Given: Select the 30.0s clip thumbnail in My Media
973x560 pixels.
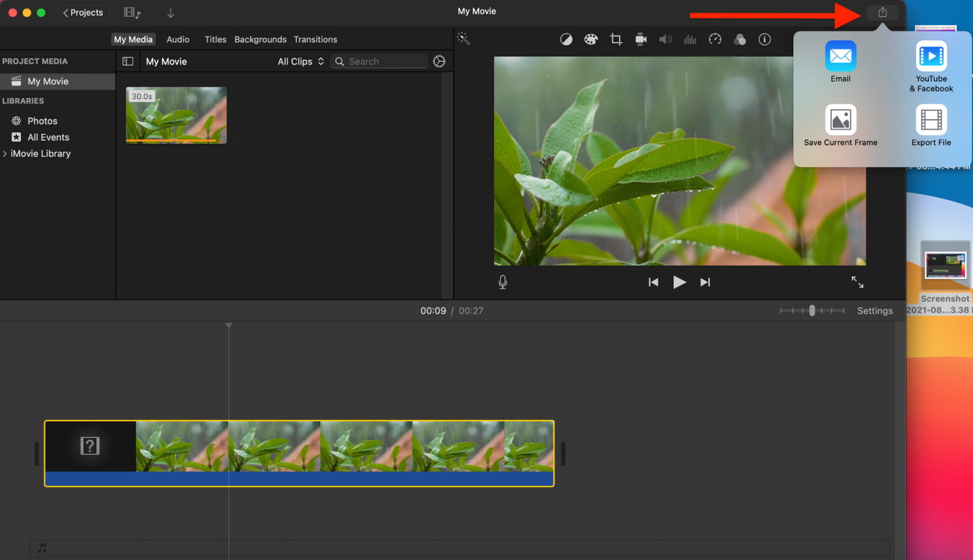Looking at the screenshot, I should tap(176, 115).
